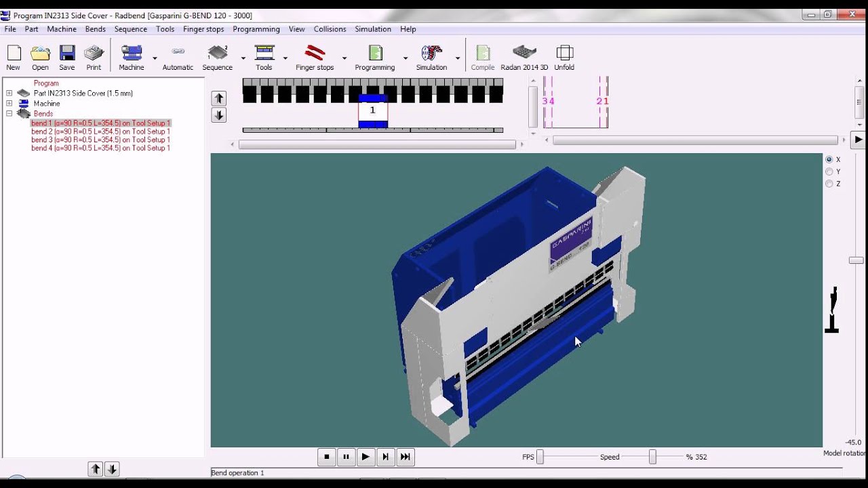Select the Y rotation axis radio

pyautogui.click(x=829, y=171)
